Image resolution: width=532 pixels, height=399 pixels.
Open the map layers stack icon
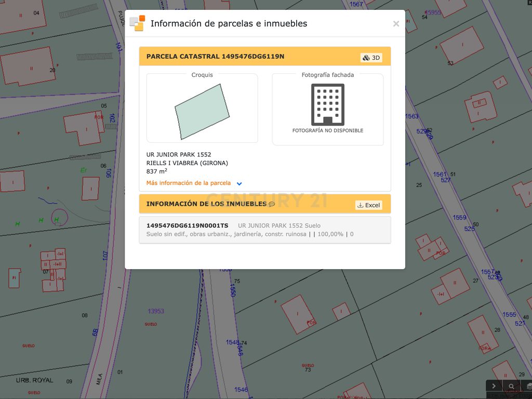(528, 387)
